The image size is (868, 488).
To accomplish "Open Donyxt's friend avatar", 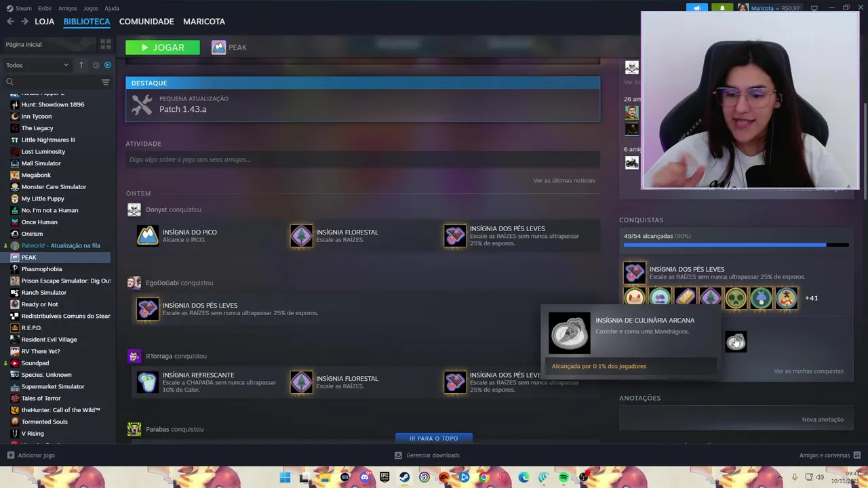I will point(134,209).
